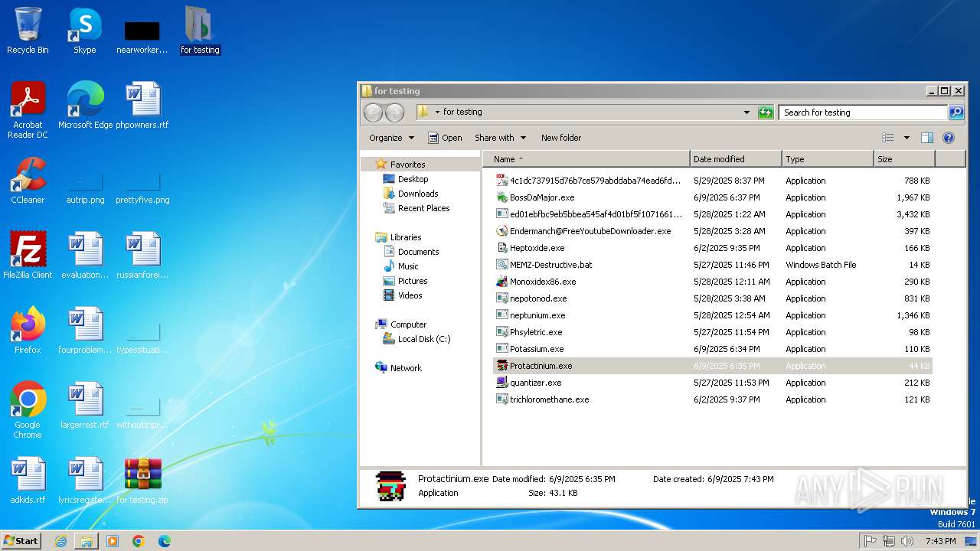Screen dimensions: 980x551
Task: Toggle the preview pane button
Action: [x=927, y=138]
